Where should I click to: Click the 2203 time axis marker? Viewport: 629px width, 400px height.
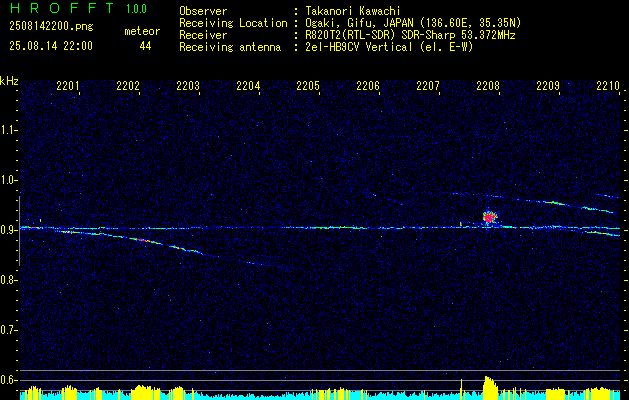click(x=188, y=85)
